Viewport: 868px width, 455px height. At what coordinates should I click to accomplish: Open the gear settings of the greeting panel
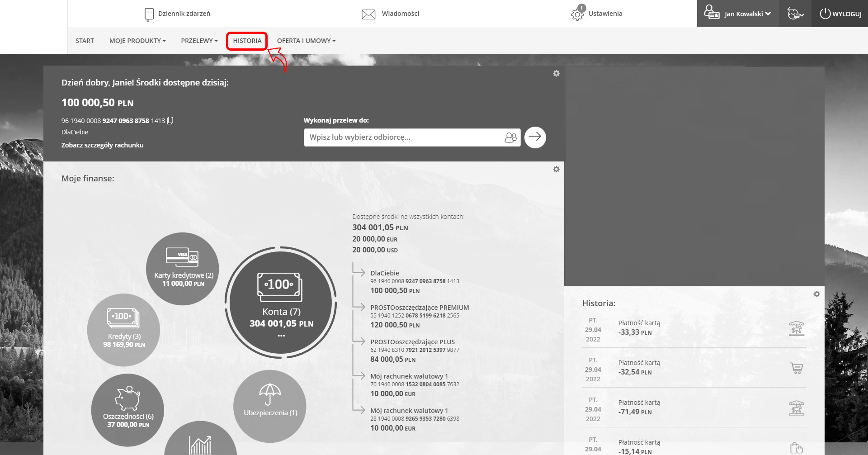point(556,73)
